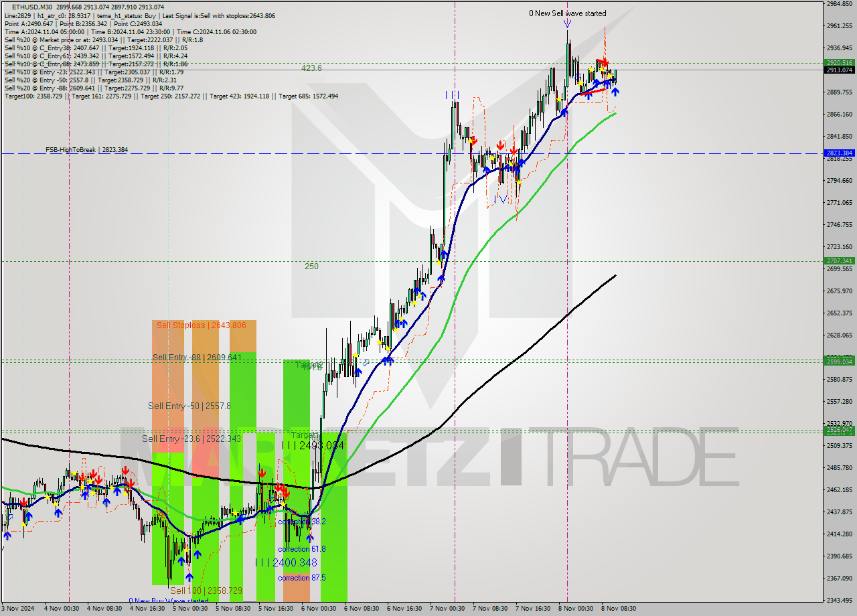Click the 2462.185 price axis value

839,490
